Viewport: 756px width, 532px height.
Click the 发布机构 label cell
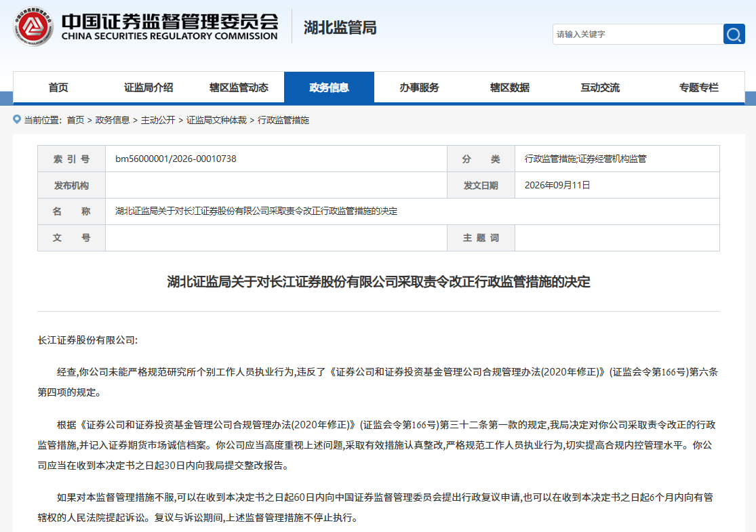tap(71, 186)
